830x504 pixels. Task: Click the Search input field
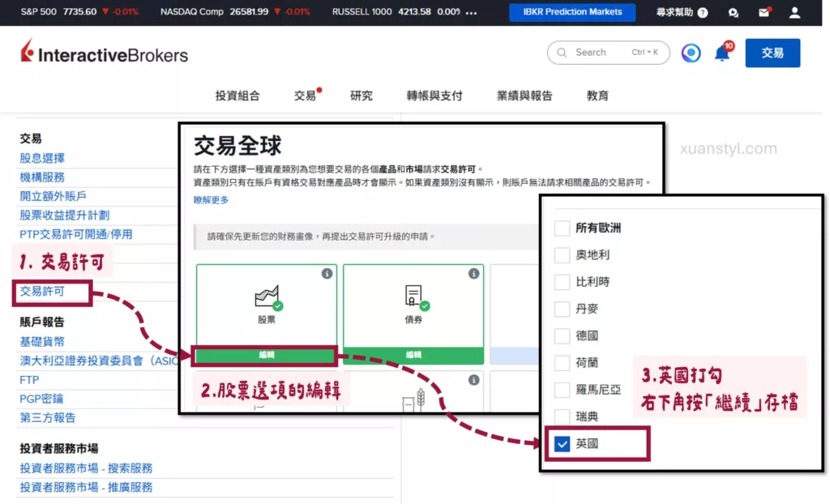click(x=608, y=53)
